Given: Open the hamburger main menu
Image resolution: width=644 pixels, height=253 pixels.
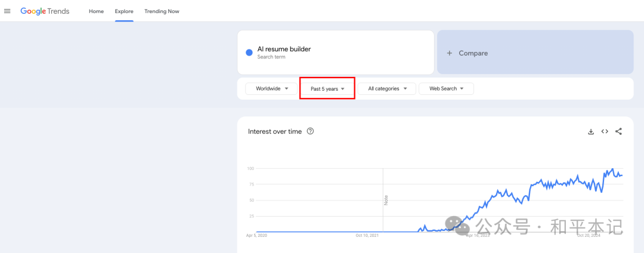Looking at the screenshot, I should (7, 11).
